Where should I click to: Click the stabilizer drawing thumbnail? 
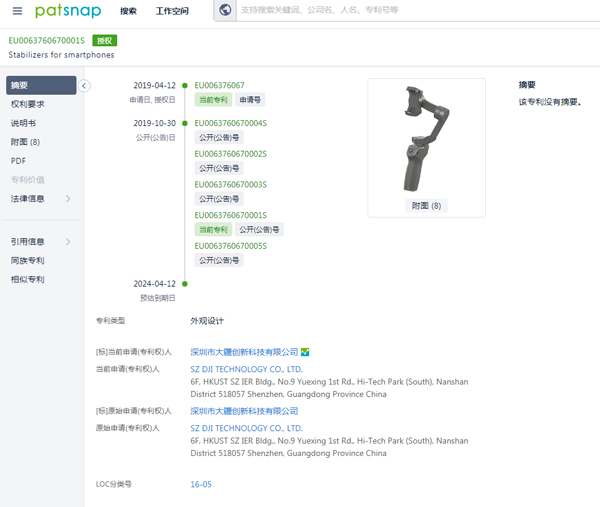(x=426, y=139)
